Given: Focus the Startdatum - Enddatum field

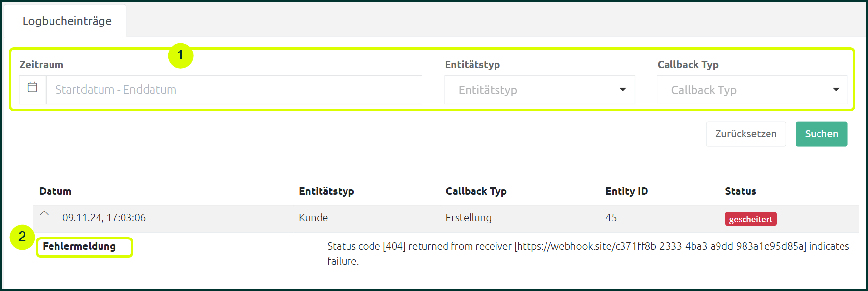Looking at the screenshot, I should tap(234, 89).
